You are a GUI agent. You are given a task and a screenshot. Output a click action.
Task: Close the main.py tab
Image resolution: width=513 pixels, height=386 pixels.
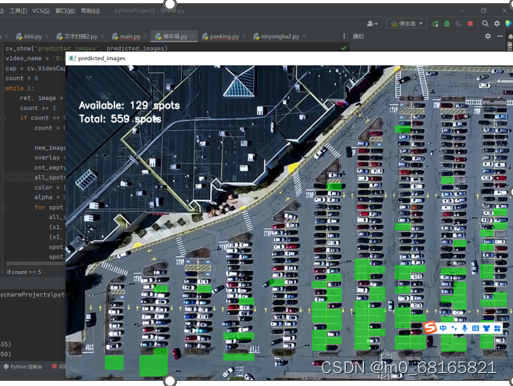[145, 36]
